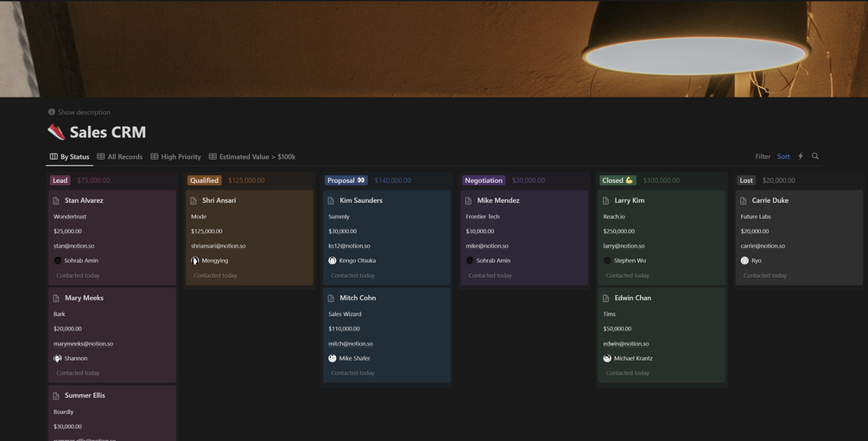Click Sohrab Amin avatar on Stan Alvarez card
The width and height of the screenshot is (868, 441).
click(x=58, y=261)
